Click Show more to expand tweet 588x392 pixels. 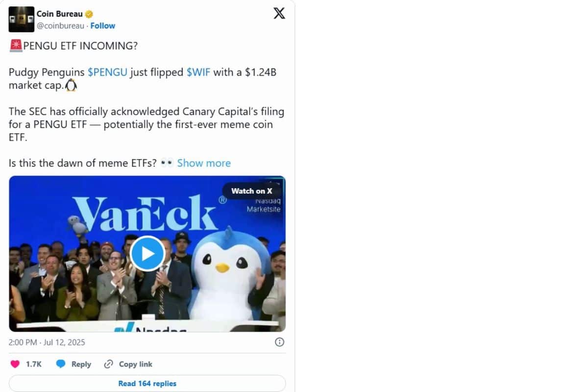pos(204,163)
